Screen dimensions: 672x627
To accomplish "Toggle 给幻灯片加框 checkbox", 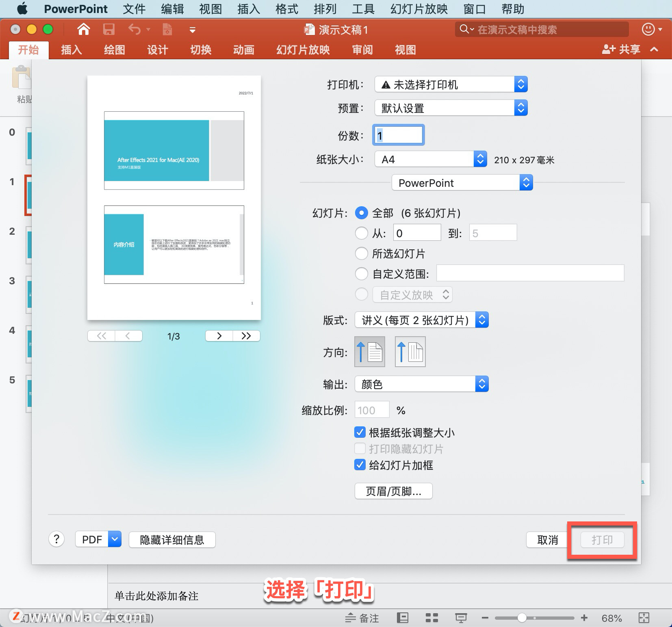I will tap(360, 465).
